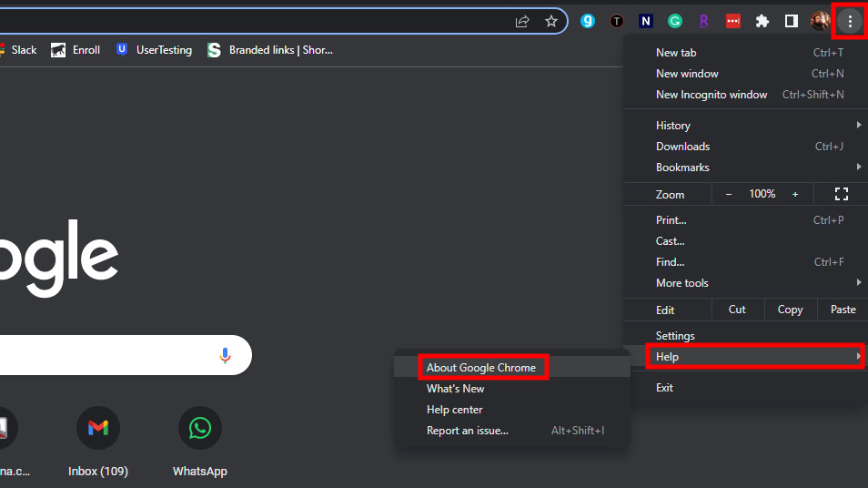The image size is (868, 488).
Task: Click the Grammarly extension icon
Action: click(x=675, y=21)
